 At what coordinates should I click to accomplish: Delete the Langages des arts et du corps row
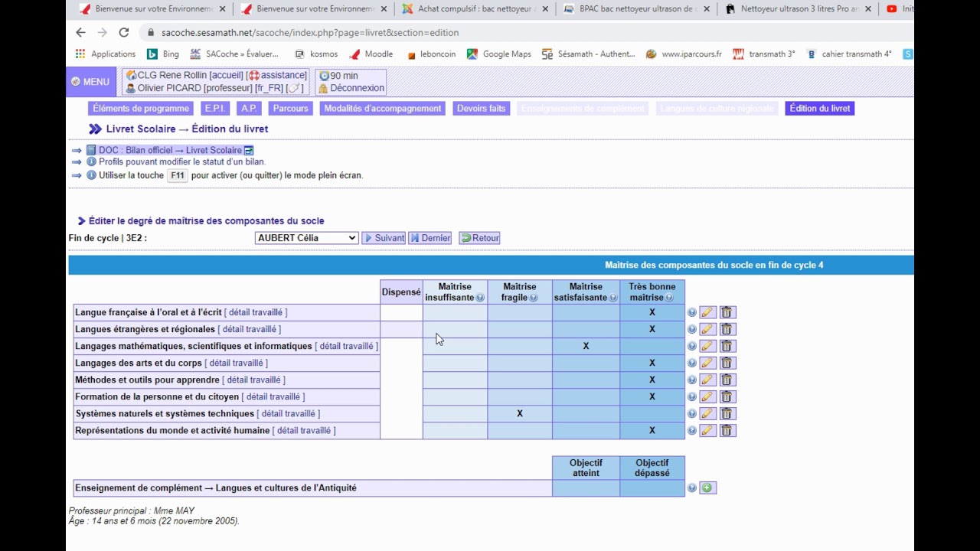point(727,363)
